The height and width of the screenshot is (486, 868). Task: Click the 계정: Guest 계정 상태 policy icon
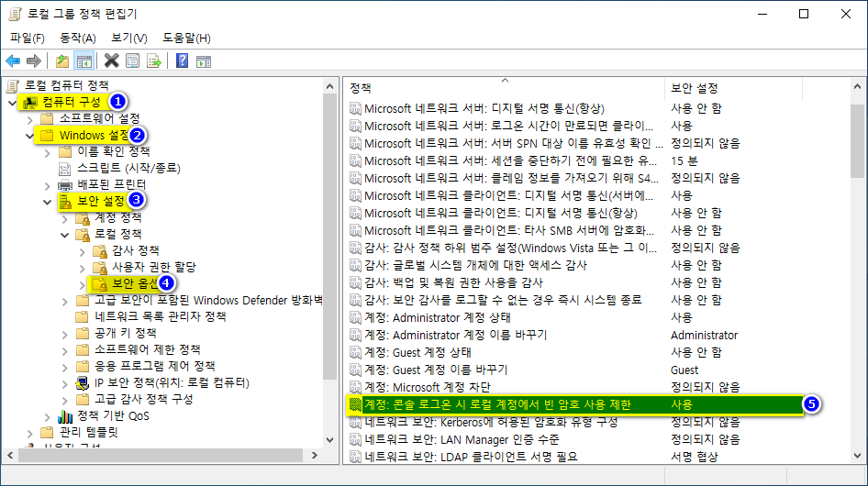click(x=355, y=353)
